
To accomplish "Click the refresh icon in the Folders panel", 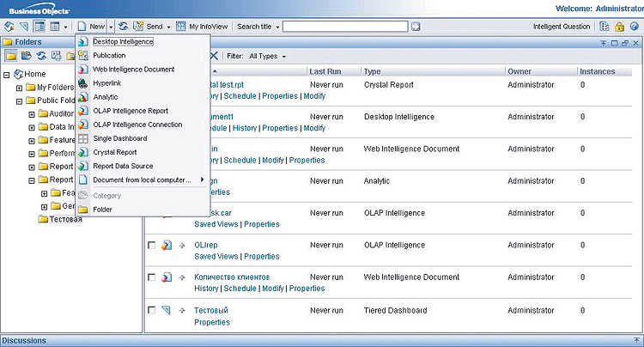I will (41, 56).
